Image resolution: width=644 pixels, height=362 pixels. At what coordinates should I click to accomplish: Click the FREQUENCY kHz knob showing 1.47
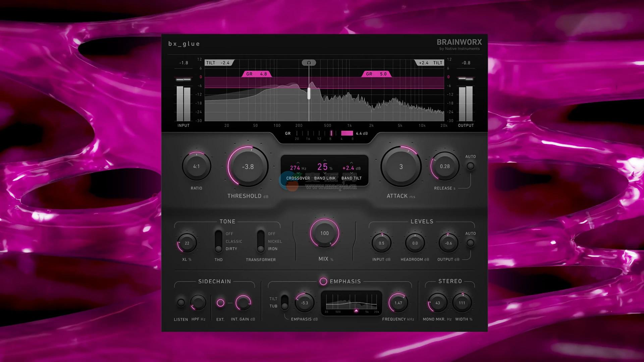[x=398, y=303]
